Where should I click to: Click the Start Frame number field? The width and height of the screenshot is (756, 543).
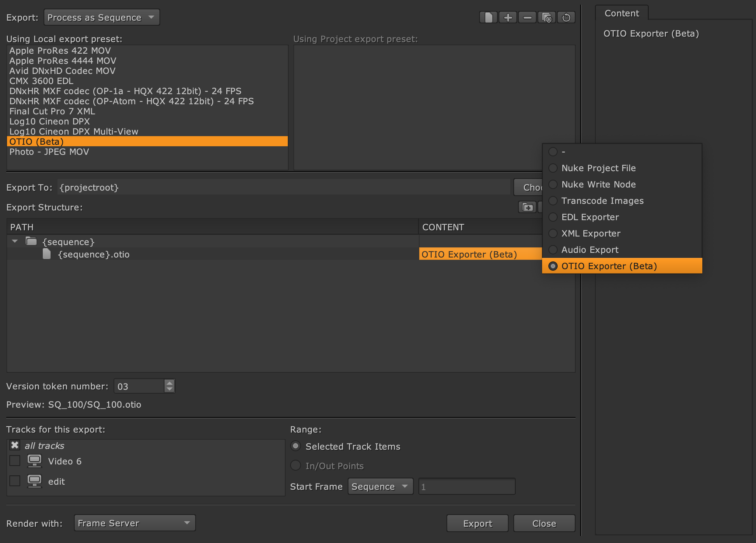pyautogui.click(x=467, y=487)
